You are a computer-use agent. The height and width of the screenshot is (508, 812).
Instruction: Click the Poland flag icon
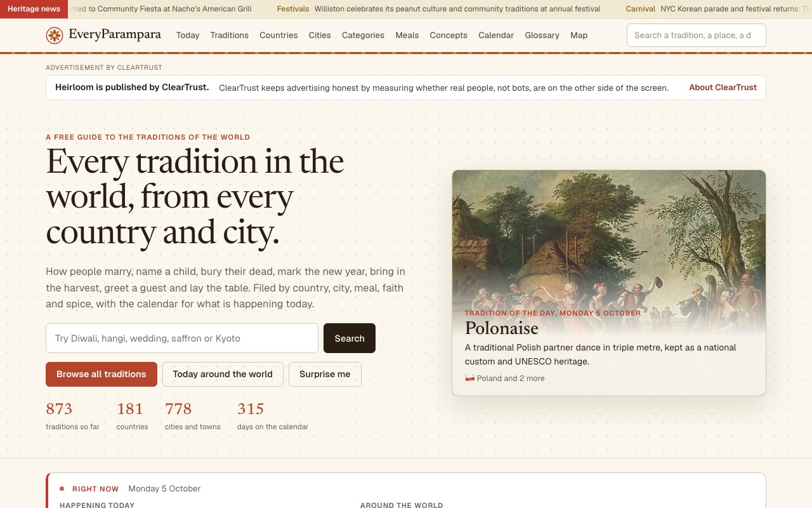point(469,378)
